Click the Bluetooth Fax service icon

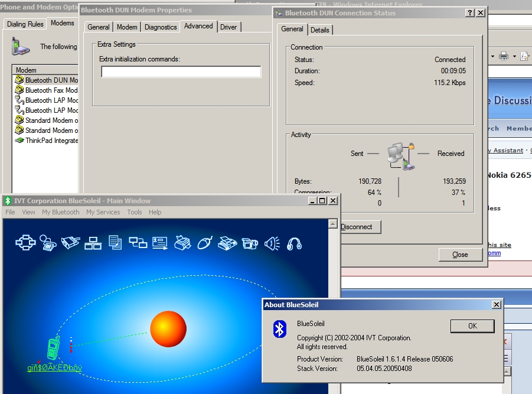(x=227, y=243)
